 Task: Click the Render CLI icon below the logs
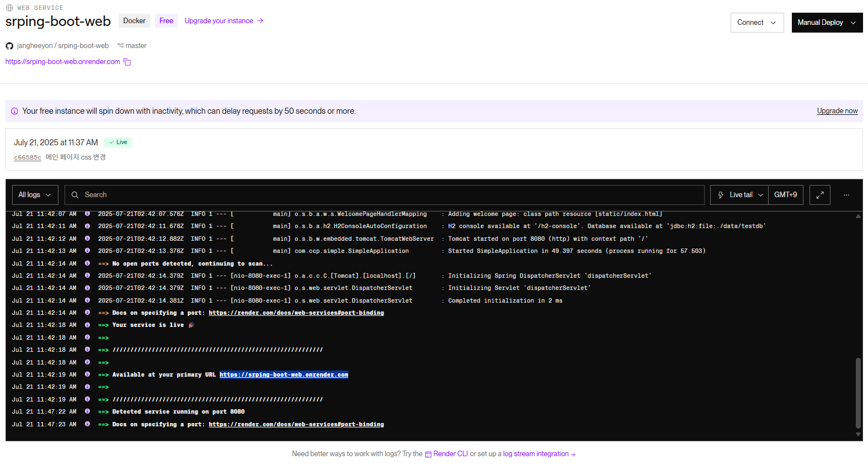428,455
